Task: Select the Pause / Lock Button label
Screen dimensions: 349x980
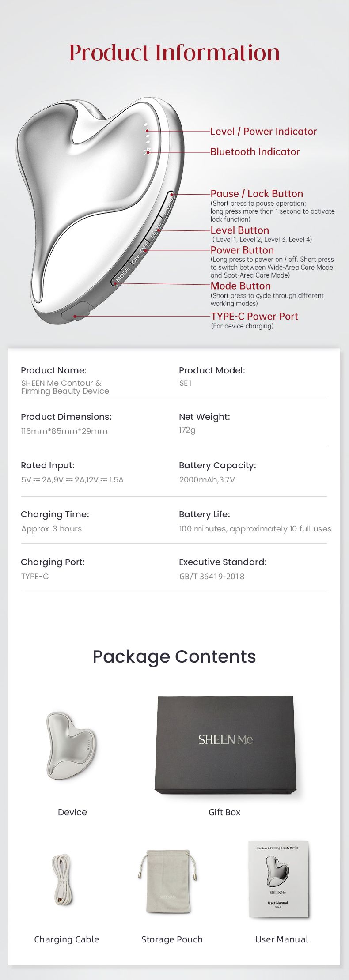Action: point(257,194)
